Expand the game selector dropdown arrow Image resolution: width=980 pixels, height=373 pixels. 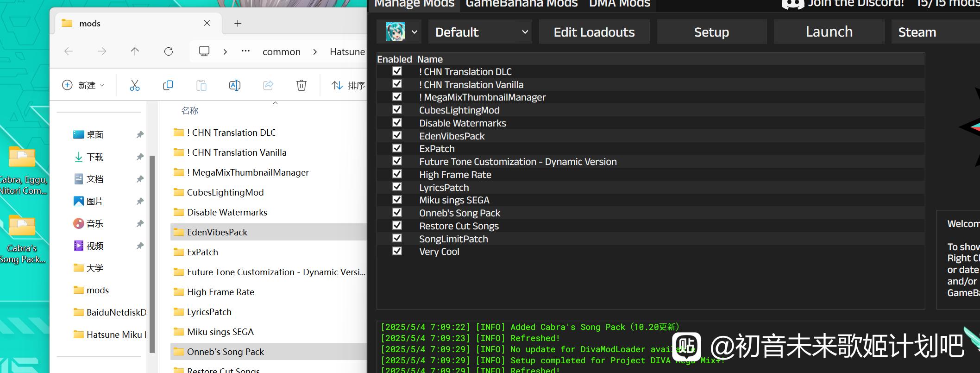click(415, 32)
